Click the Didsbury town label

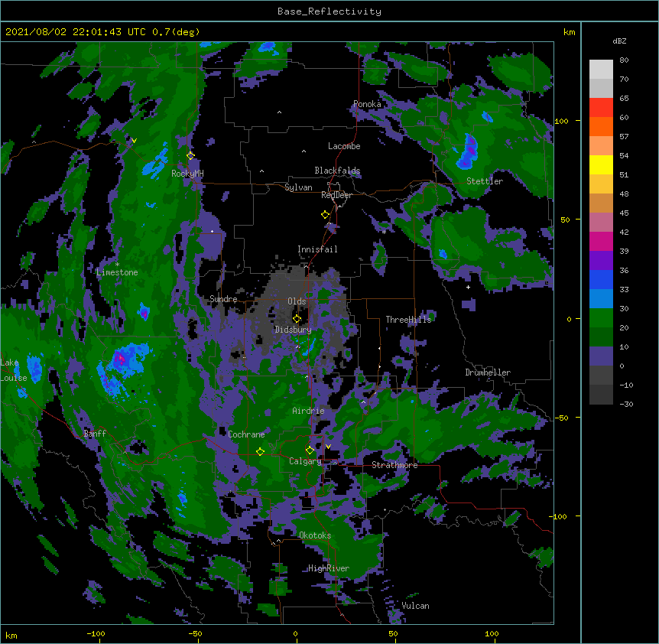pyautogui.click(x=293, y=330)
